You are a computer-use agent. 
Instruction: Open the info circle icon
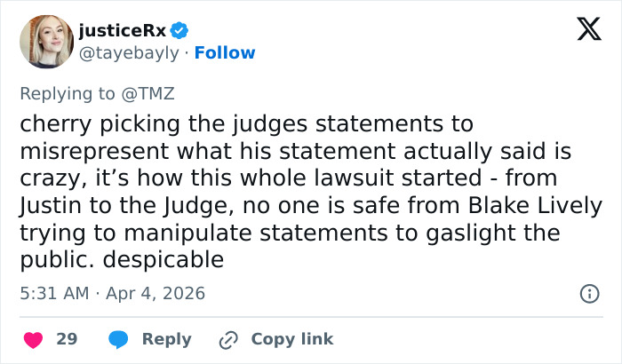(588, 293)
